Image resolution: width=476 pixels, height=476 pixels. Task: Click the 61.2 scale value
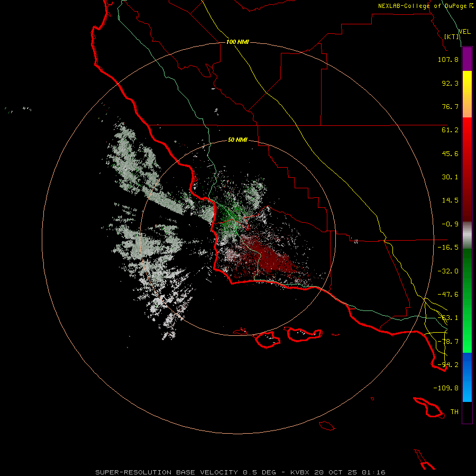click(450, 130)
